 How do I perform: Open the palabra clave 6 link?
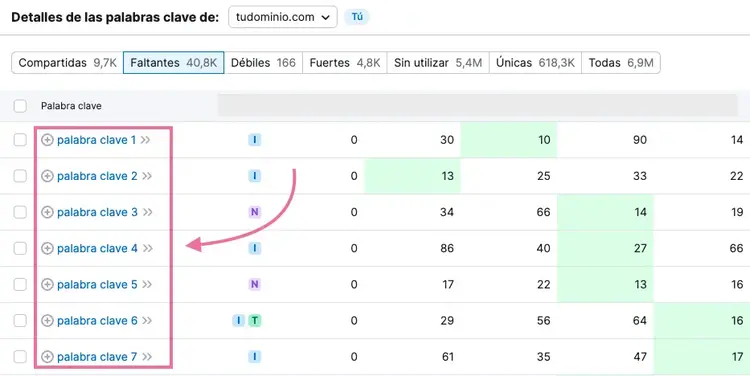pos(97,321)
